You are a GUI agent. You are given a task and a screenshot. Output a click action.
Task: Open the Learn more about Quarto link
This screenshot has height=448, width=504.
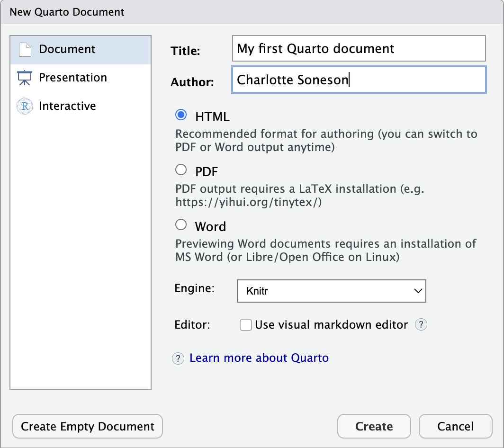pyautogui.click(x=259, y=358)
